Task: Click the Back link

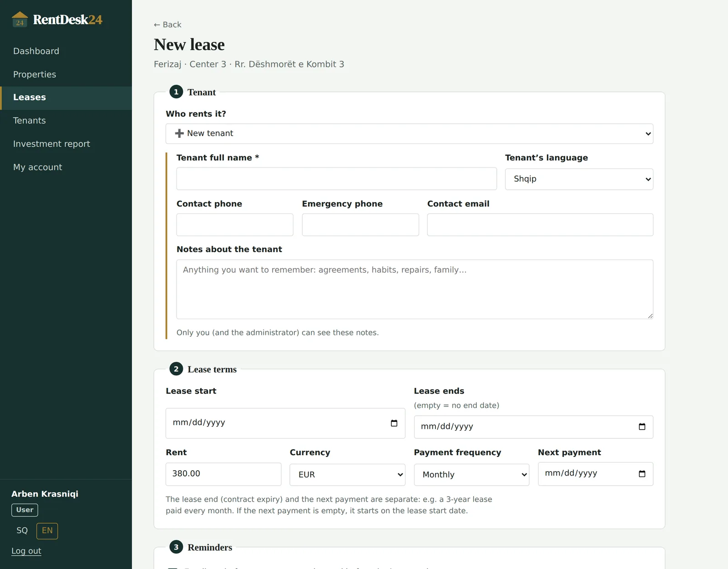Action: (x=167, y=25)
